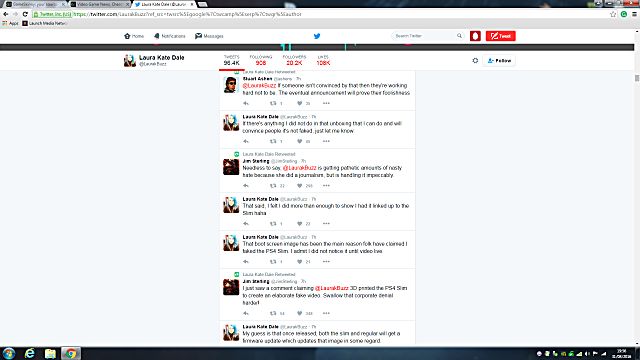Open File Explorer from the taskbar
The height and width of the screenshot is (360, 640).
(50, 353)
